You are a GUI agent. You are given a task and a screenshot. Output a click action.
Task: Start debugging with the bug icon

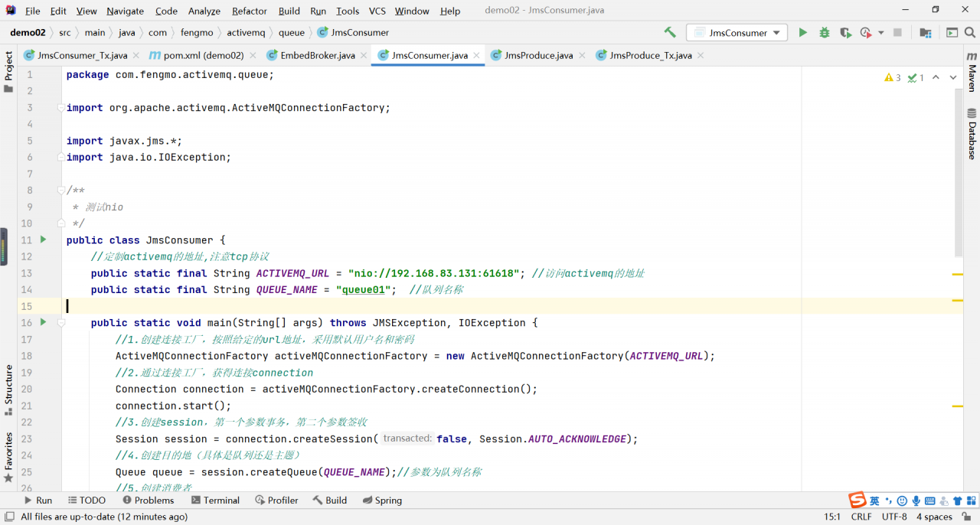click(824, 32)
